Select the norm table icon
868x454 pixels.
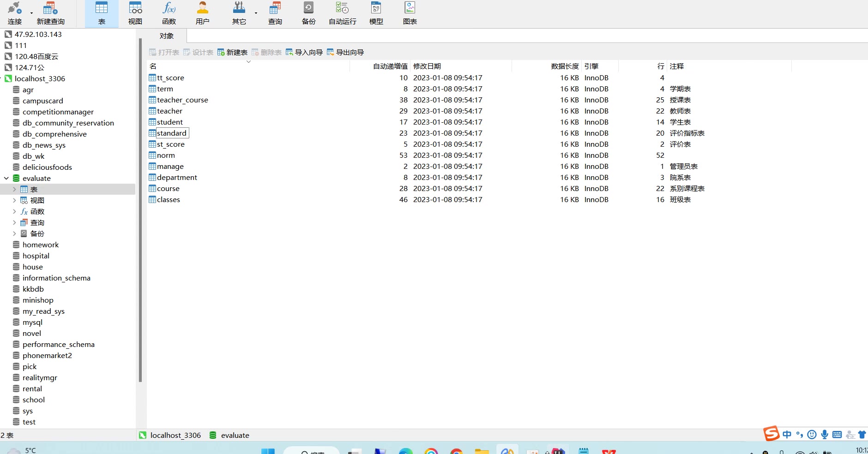point(152,155)
